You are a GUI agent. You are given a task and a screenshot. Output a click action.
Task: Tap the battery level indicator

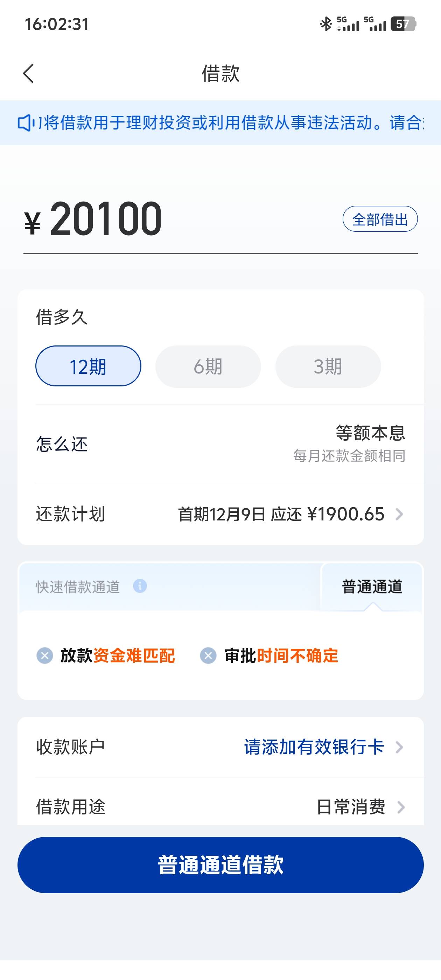[x=403, y=24]
